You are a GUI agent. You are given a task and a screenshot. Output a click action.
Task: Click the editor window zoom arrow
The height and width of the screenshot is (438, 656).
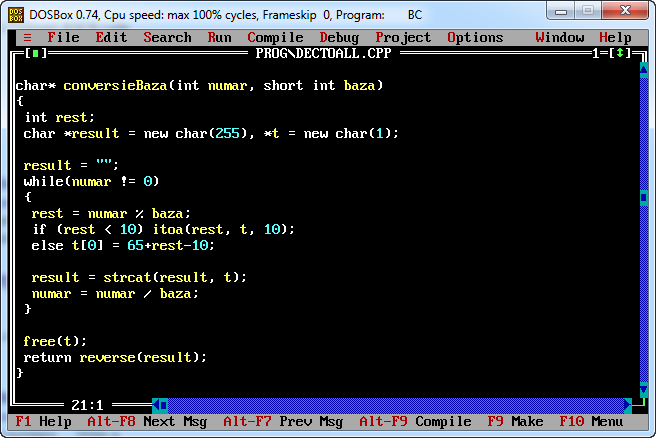(620, 53)
